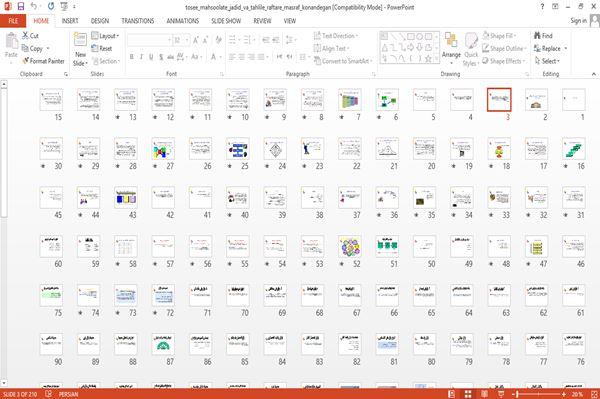Toggle Strikethrough formatting
The width and height of the screenshot is (600, 399).
pos(171,57)
